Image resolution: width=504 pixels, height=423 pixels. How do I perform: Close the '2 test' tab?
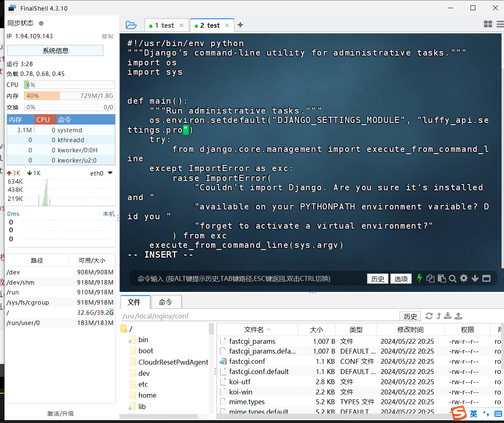[x=227, y=25]
